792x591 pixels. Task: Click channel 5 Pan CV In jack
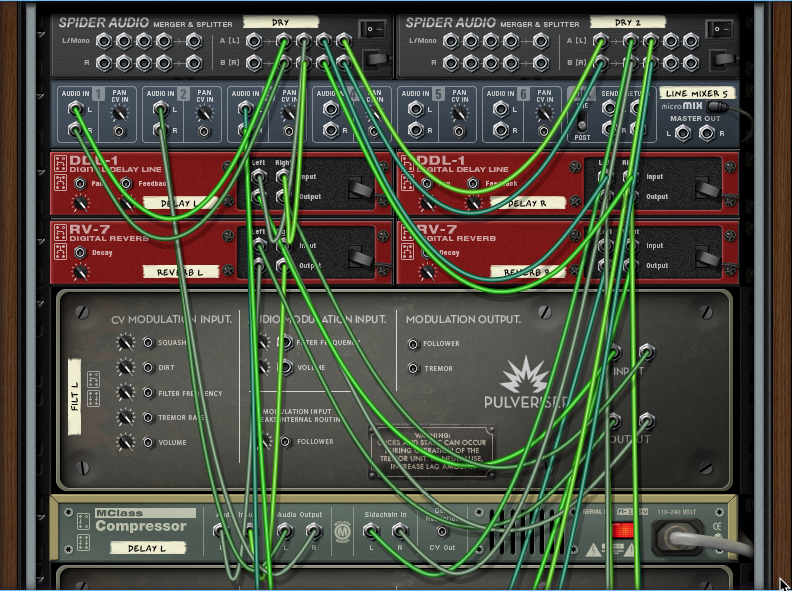459,131
